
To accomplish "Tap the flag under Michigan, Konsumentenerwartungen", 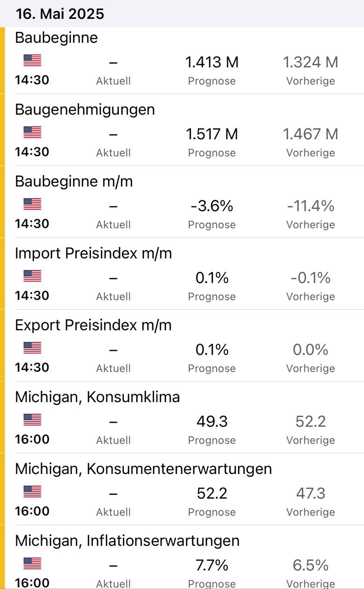I will pyautogui.click(x=32, y=491).
